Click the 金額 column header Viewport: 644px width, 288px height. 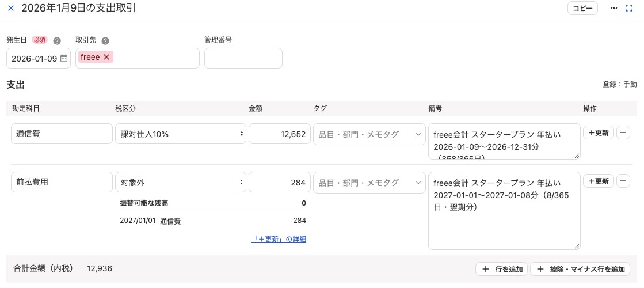(x=256, y=108)
